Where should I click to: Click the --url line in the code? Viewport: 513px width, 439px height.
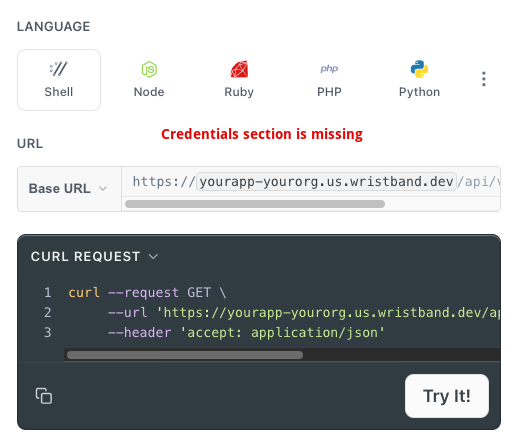pyautogui.click(x=303, y=313)
